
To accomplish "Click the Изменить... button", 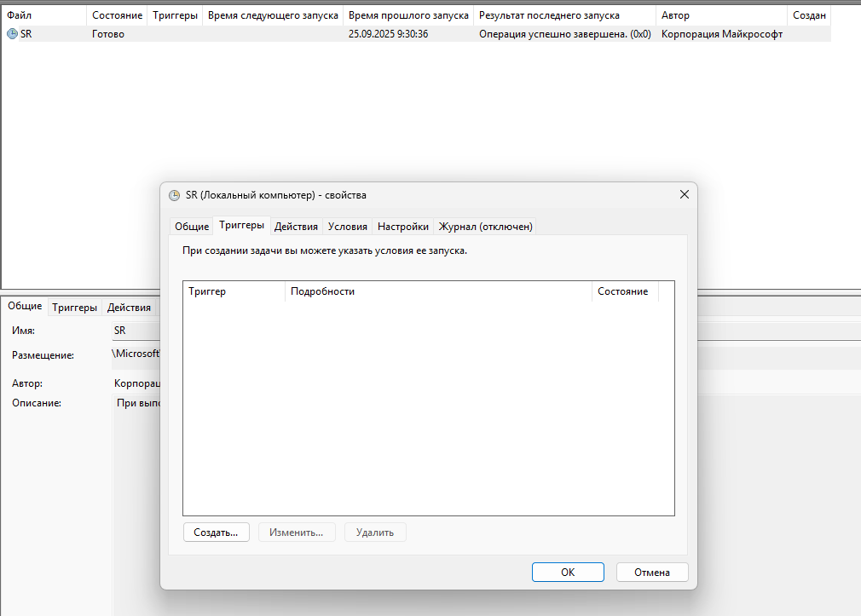I will (297, 533).
